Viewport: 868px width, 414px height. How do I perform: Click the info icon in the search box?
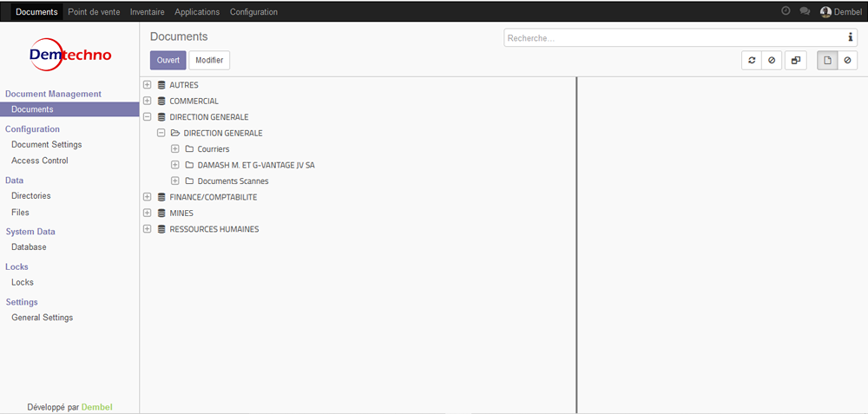pyautogui.click(x=850, y=37)
